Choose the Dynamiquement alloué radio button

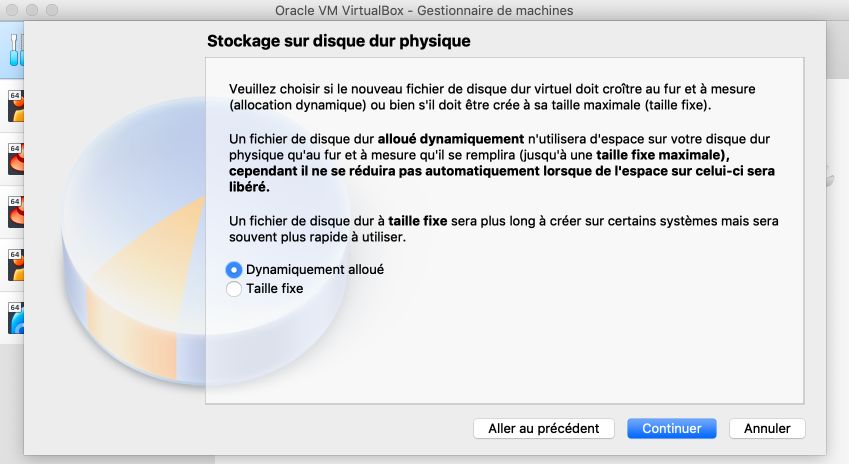[233, 270]
